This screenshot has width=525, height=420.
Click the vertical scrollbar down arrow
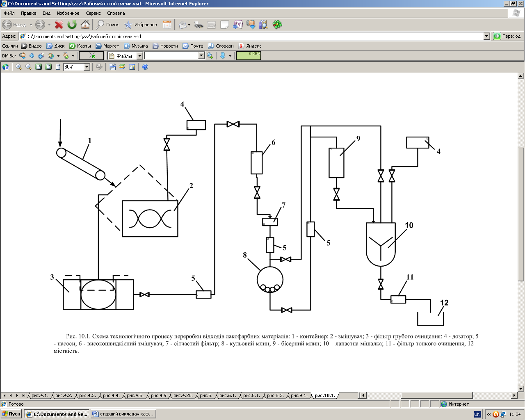521,388
